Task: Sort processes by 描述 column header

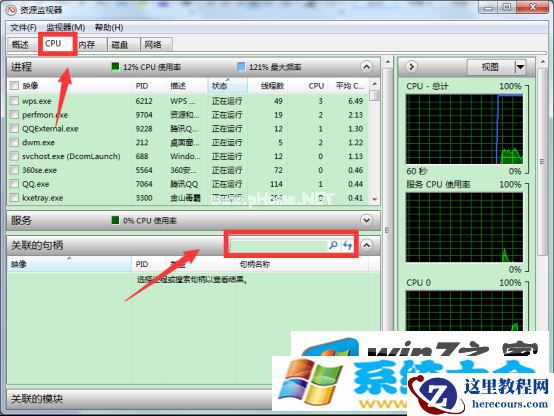Action: (x=187, y=86)
